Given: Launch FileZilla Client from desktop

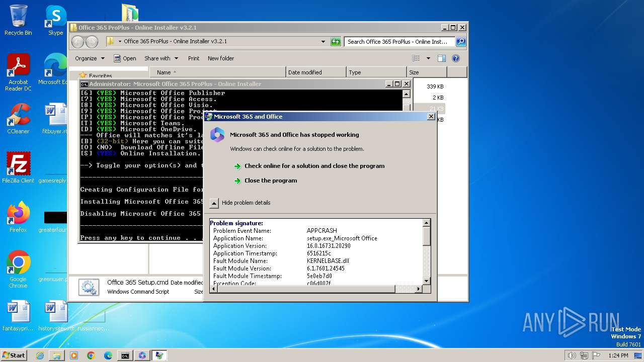Looking at the screenshot, I should pyautogui.click(x=18, y=168).
